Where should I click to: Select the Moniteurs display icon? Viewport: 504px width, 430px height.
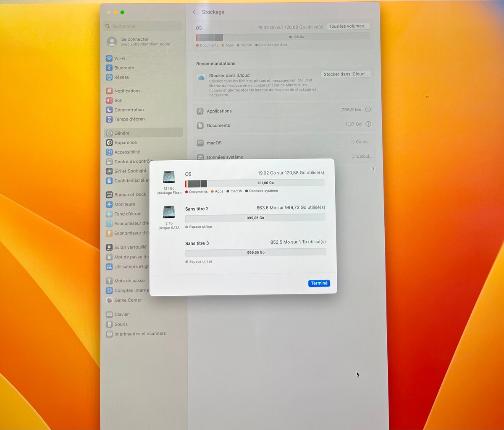pos(110,204)
